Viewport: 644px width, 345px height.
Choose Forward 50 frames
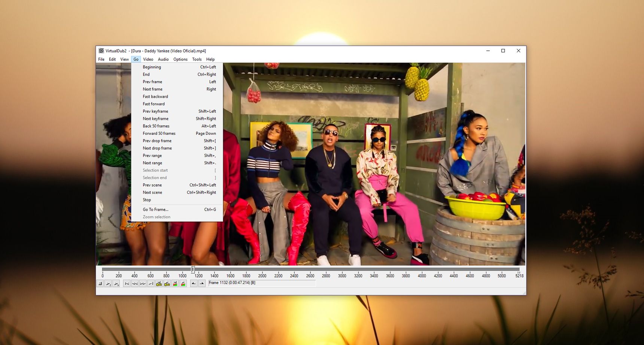tap(177, 134)
